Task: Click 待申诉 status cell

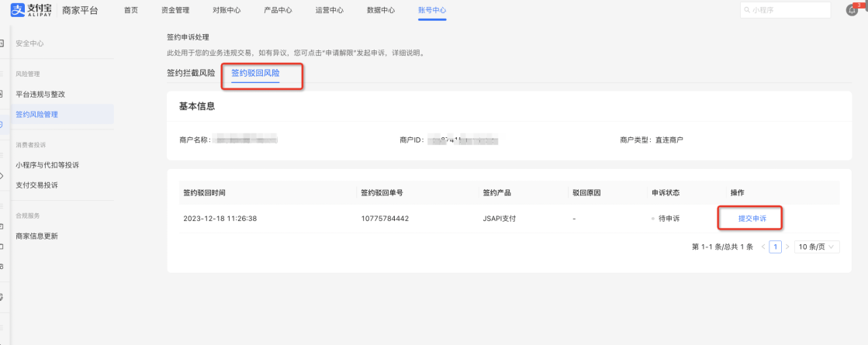Action: pos(666,219)
